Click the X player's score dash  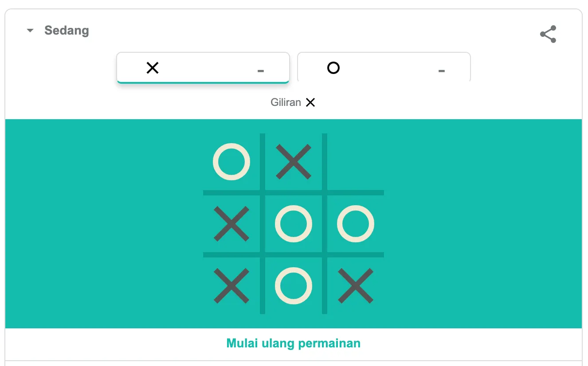tap(261, 70)
